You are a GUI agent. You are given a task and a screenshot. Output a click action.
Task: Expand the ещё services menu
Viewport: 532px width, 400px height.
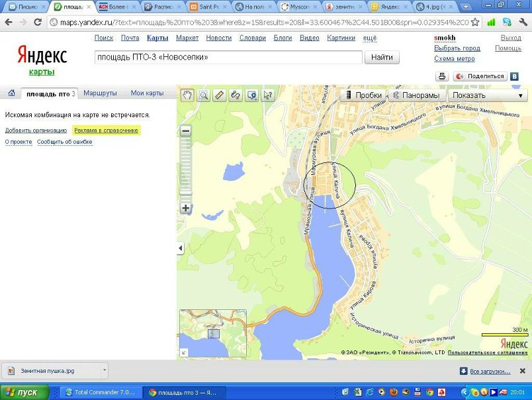pyautogui.click(x=370, y=38)
